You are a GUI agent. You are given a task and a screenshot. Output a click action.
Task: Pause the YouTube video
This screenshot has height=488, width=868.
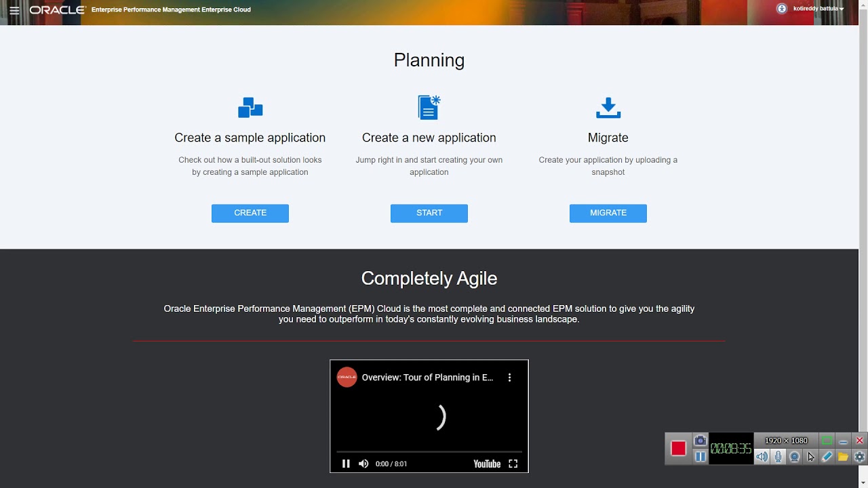point(346,464)
